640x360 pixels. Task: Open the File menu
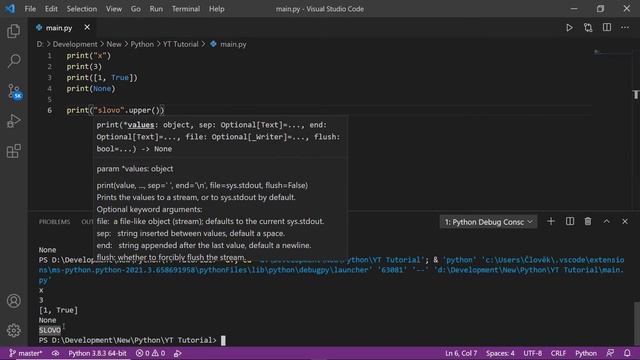pos(30,9)
